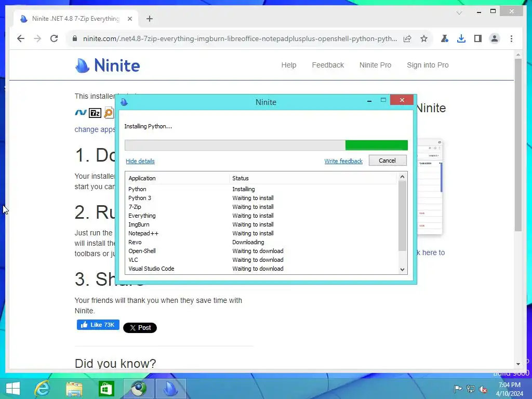The height and width of the screenshot is (399, 532).
Task: Open Chrome Labs flask icon
Action: pyautogui.click(x=445, y=38)
